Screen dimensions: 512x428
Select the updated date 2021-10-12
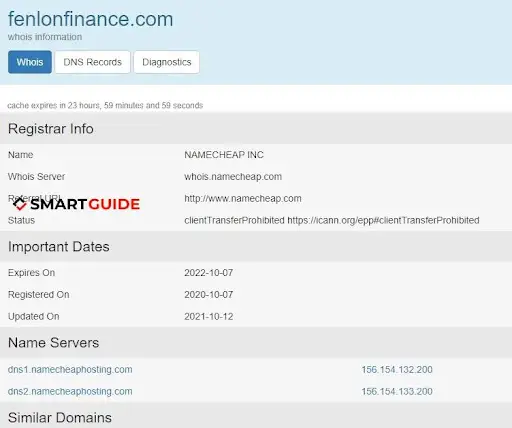pos(209,317)
